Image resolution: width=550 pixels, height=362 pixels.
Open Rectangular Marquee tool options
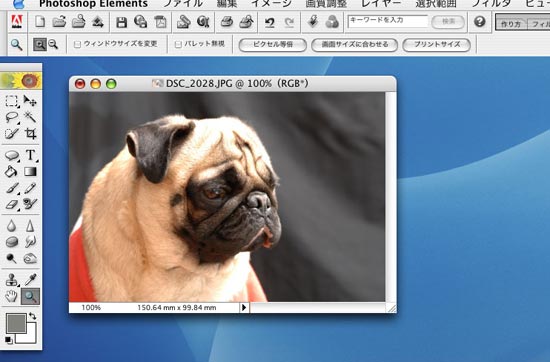[x=12, y=101]
